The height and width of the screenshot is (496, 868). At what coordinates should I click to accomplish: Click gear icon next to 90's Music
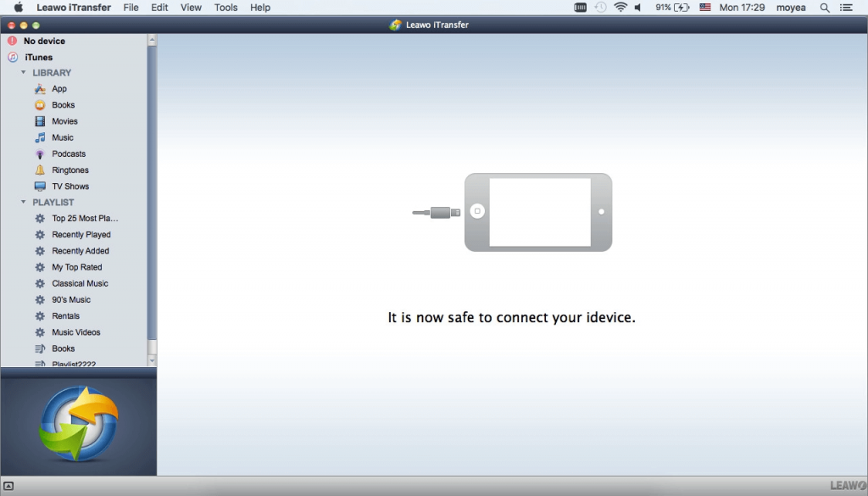(40, 299)
